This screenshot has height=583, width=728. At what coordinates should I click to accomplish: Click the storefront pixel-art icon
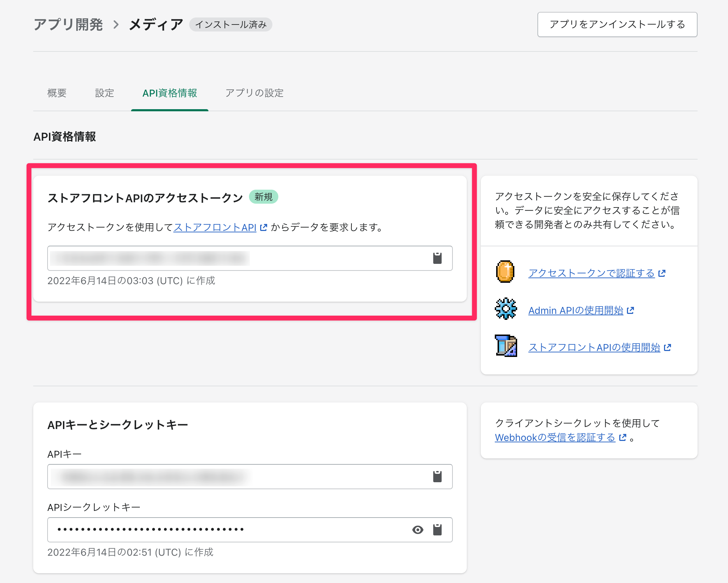506,346
